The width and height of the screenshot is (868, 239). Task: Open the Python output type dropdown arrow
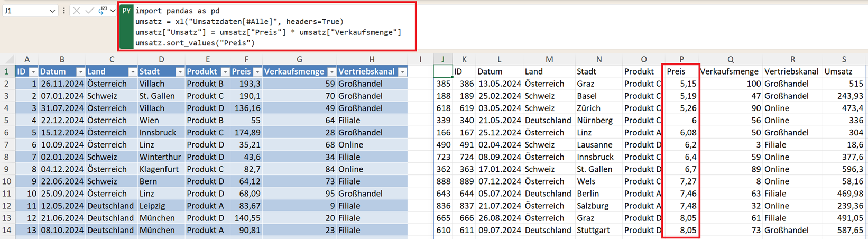pyautogui.click(x=113, y=11)
